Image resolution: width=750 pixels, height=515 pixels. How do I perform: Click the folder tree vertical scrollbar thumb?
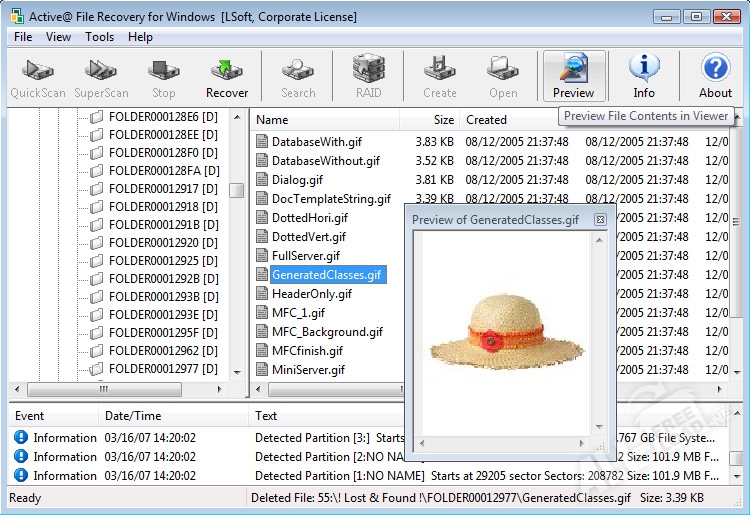click(236, 190)
